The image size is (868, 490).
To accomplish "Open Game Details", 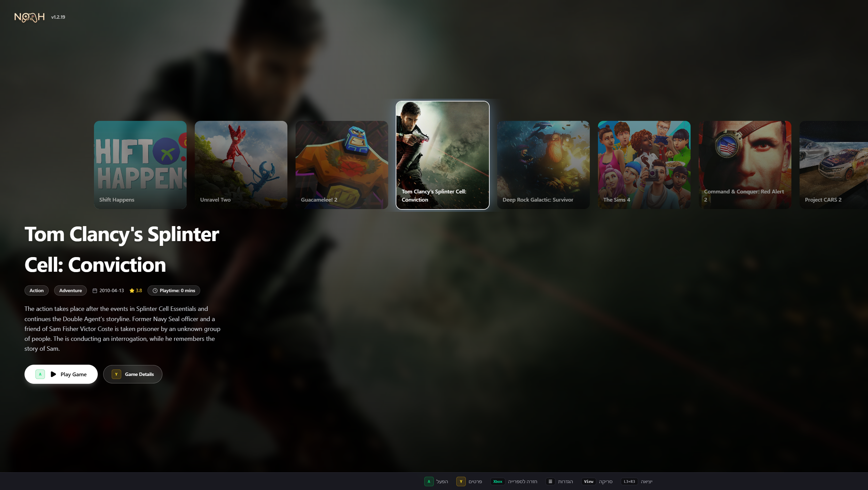I will (x=133, y=374).
